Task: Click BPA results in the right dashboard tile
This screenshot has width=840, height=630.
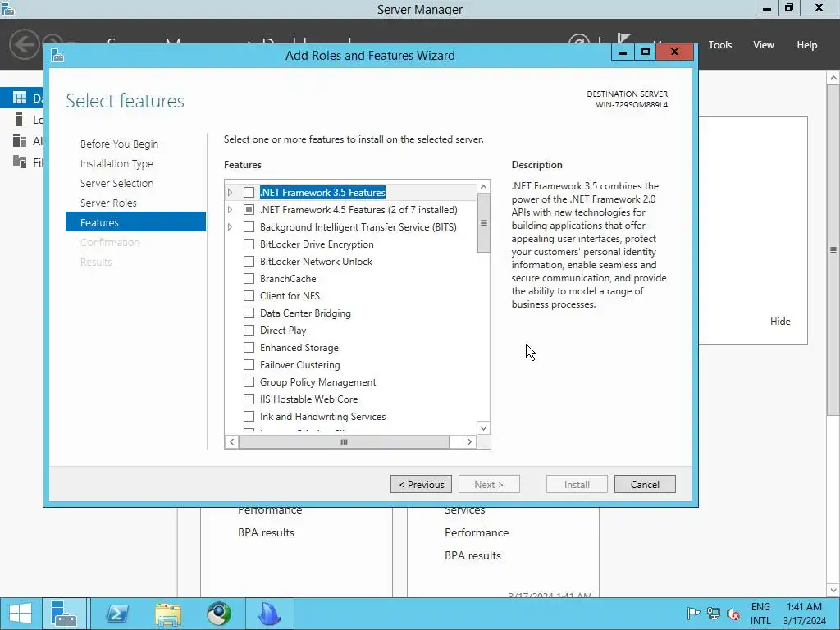Action: (472, 555)
